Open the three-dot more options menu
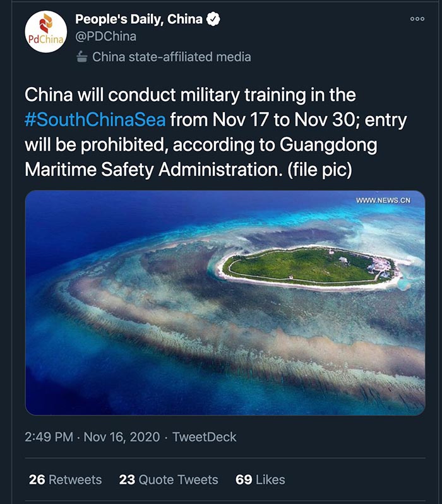This screenshot has width=442, height=504. click(417, 19)
